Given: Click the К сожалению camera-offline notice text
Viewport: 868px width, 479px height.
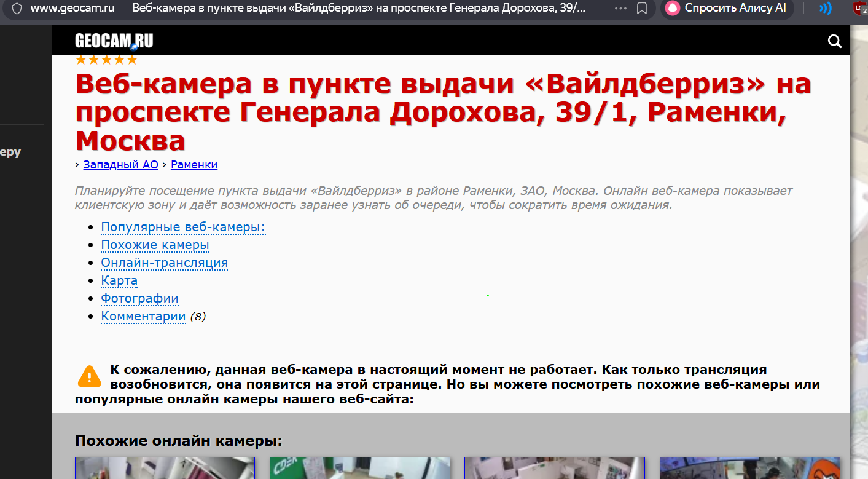Looking at the screenshot, I should 448,385.
